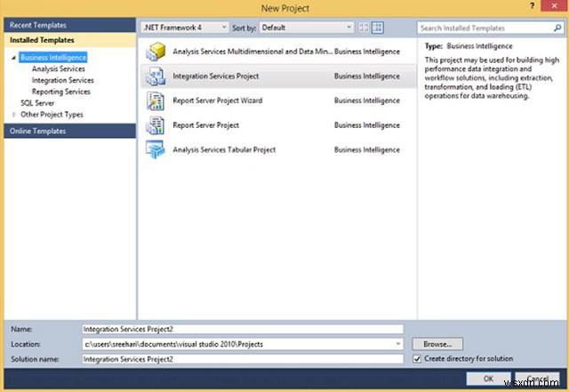Click the Browse... button
This screenshot has height=392, width=569.
tap(437, 344)
